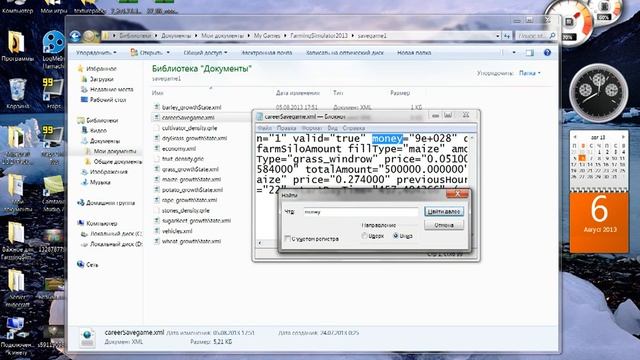This screenshot has width=640, height=360.
Task: Click Explorer's Forward navigation arrow
Action: click(89, 36)
